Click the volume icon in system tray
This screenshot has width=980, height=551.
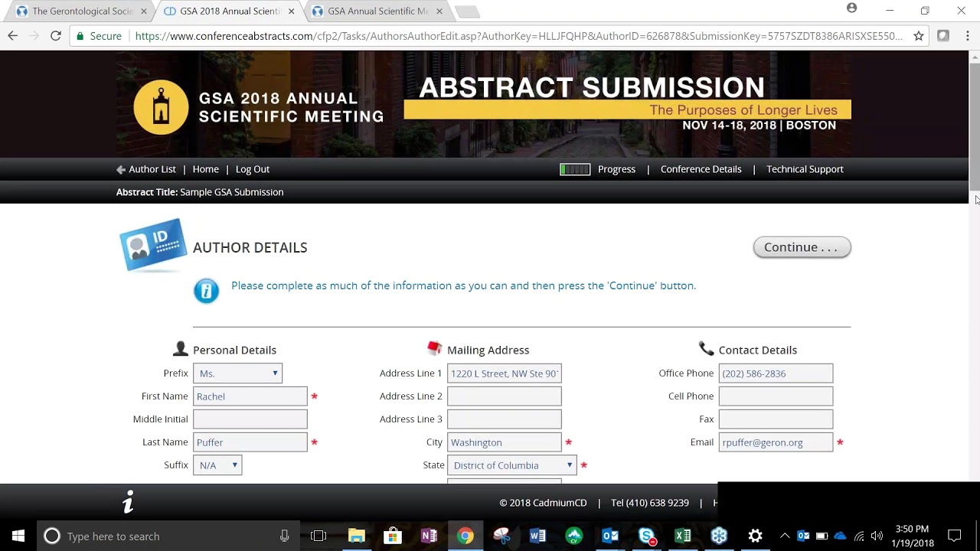(x=877, y=536)
